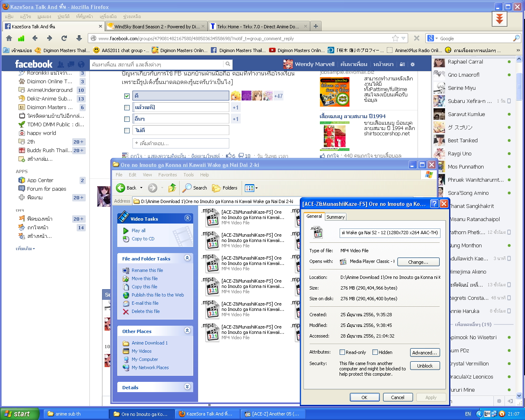Click the facebook logo
The height and width of the screenshot is (420, 525).
pos(34,64)
